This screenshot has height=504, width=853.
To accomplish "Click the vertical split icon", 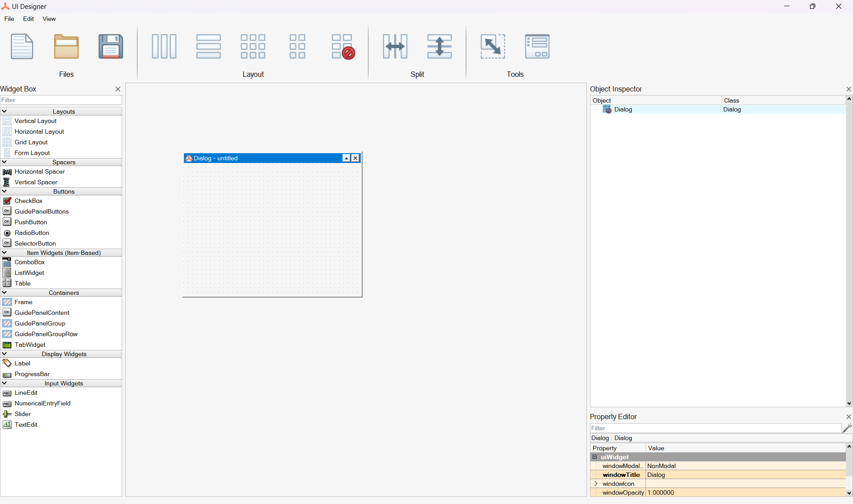I will tap(439, 46).
